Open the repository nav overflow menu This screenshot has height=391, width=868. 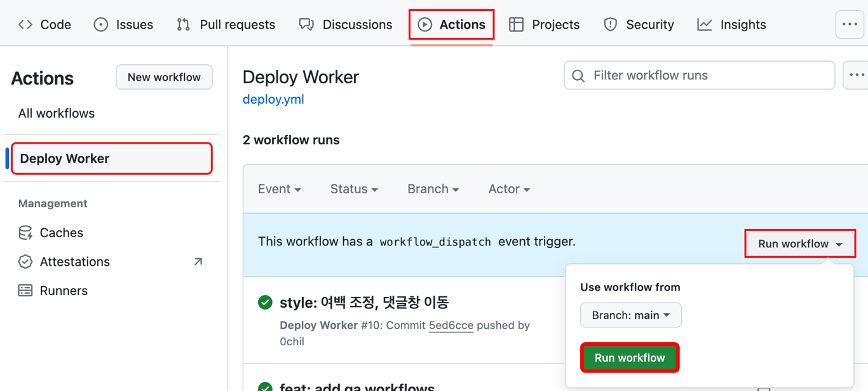[x=850, y=24]
